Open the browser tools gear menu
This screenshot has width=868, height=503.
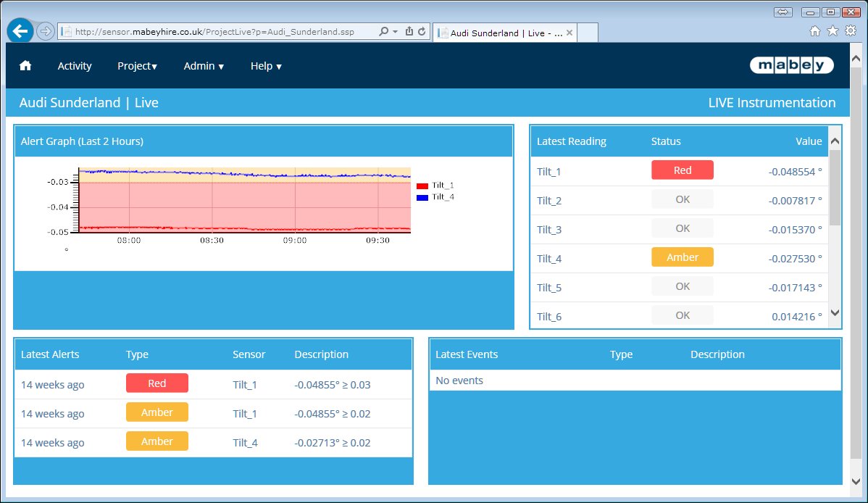pos(851,31)
